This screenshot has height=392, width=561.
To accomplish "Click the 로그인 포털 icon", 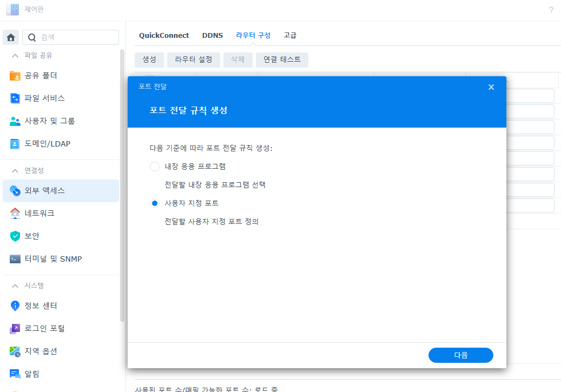I will (x=15, y=328).
